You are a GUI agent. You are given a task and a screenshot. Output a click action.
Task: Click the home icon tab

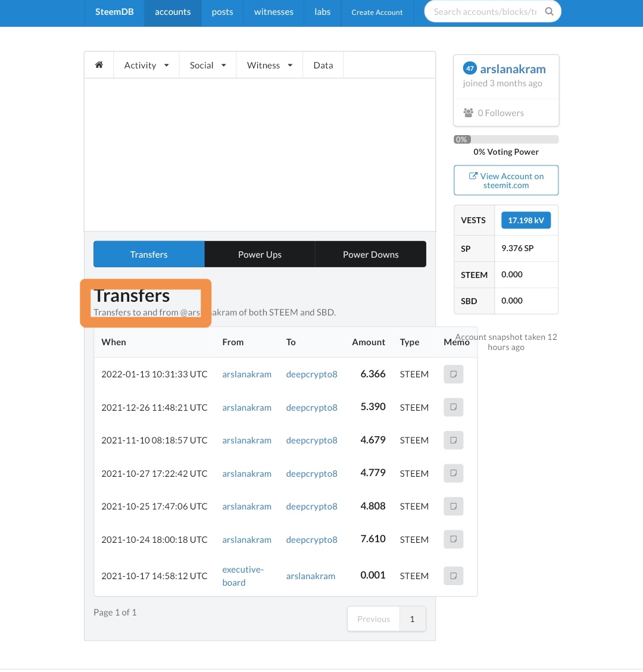pyautogui.click(x=99, y=65)
